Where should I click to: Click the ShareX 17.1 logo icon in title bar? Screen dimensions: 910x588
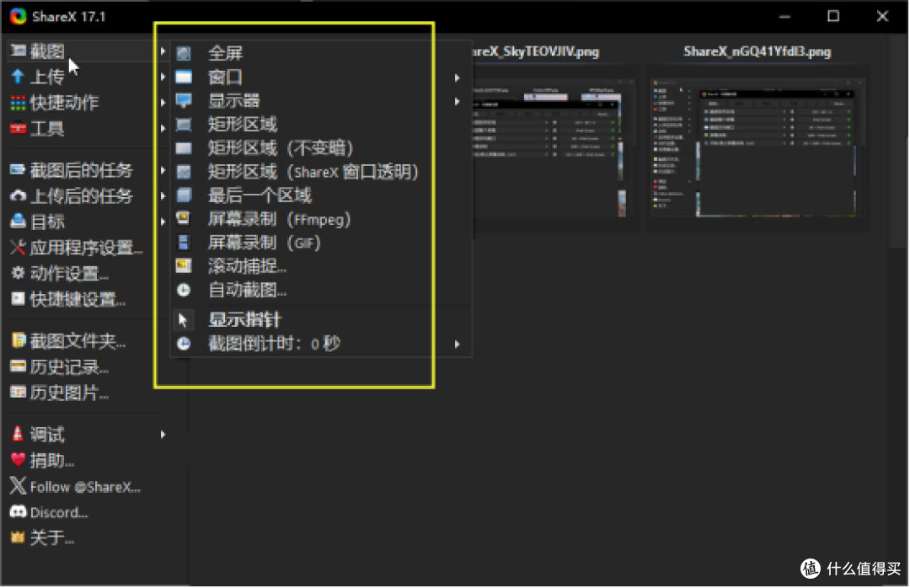18,16
